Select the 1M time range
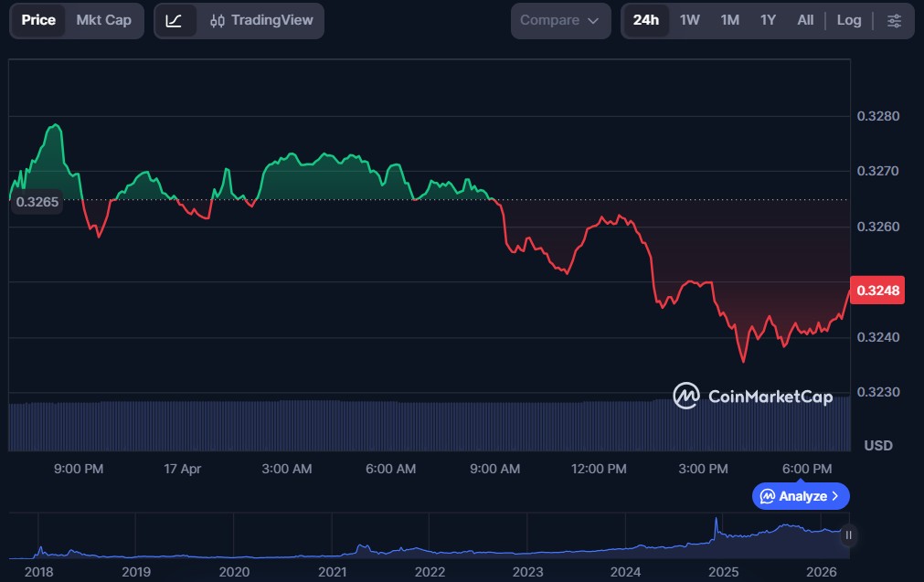The image size is (924, 582). coord(729,20)
